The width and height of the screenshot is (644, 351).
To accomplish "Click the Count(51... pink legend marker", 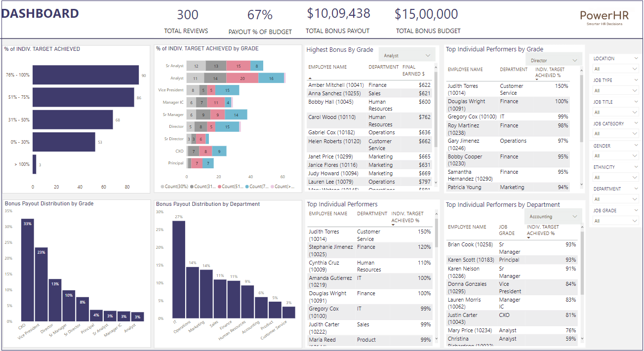I will point(220,187).
